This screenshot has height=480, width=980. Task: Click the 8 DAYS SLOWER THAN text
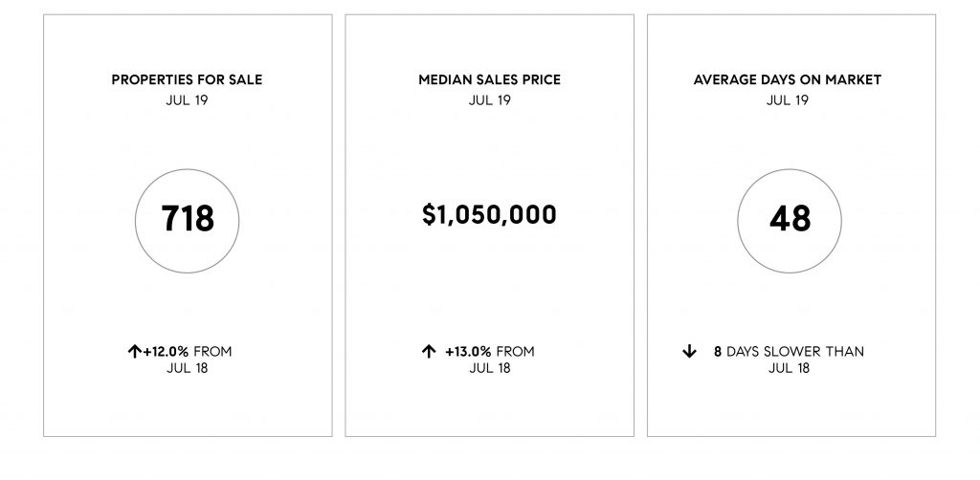[789, 352]
